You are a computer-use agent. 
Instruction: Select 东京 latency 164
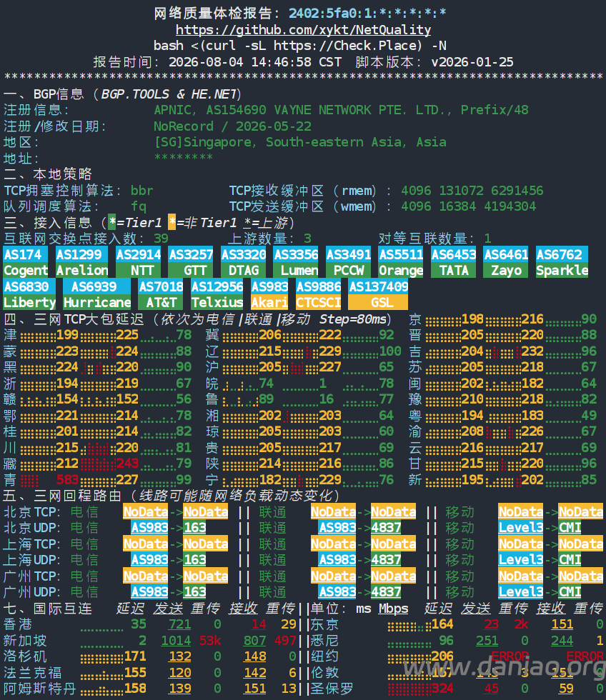[x=442, y=624]
